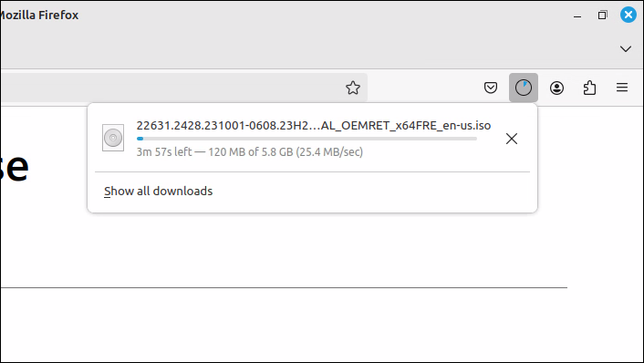Click the download status text showing 120 MB

tap(250, 152)
